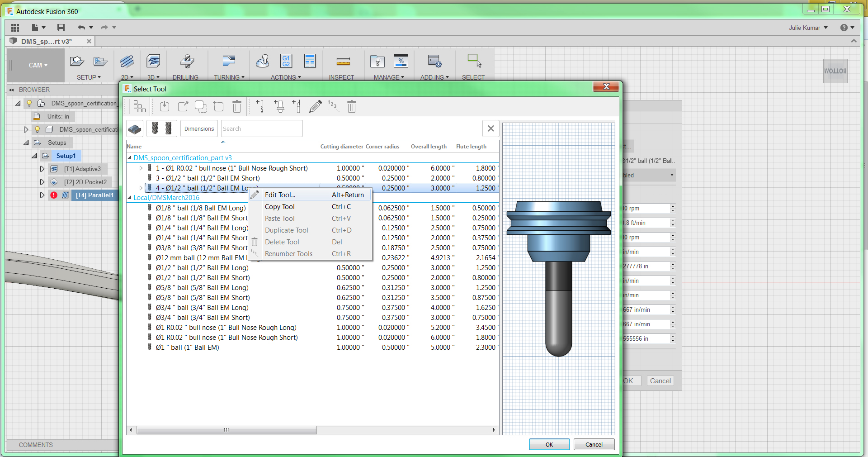This screenshot has width=868, height=457.
Task: Add a new mill tool
Action: point(260,106)
